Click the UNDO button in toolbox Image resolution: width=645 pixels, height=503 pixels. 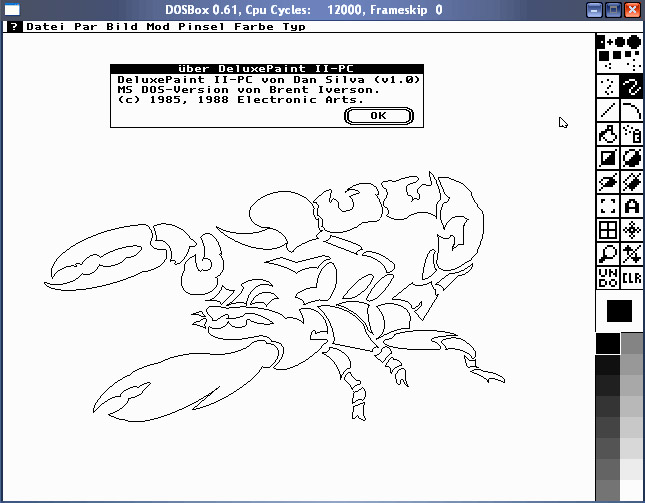point(608,277)
